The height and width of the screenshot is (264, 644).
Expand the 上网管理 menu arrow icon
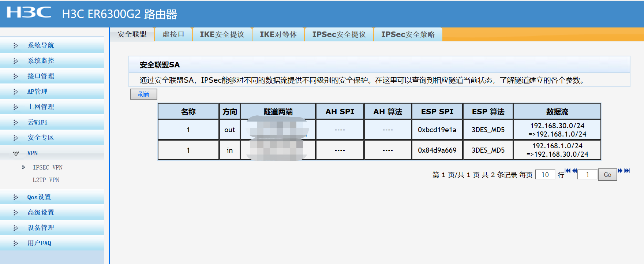pos(16,107)
